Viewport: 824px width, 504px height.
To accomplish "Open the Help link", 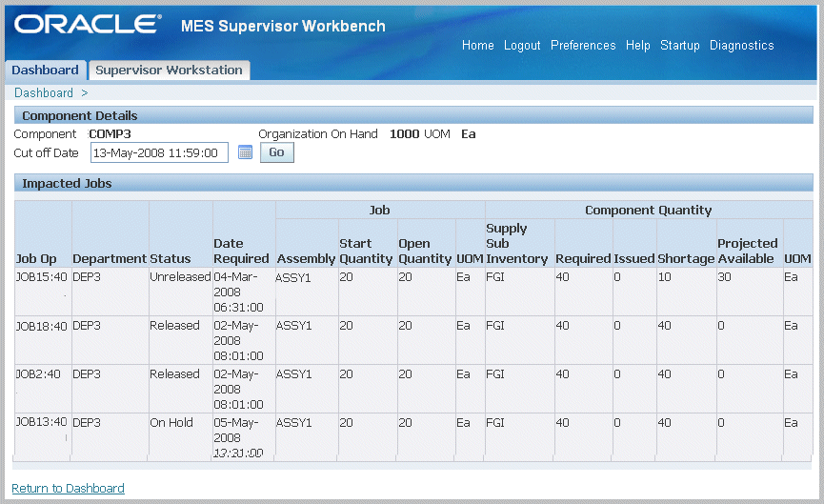I will click(x=637, y=45).
